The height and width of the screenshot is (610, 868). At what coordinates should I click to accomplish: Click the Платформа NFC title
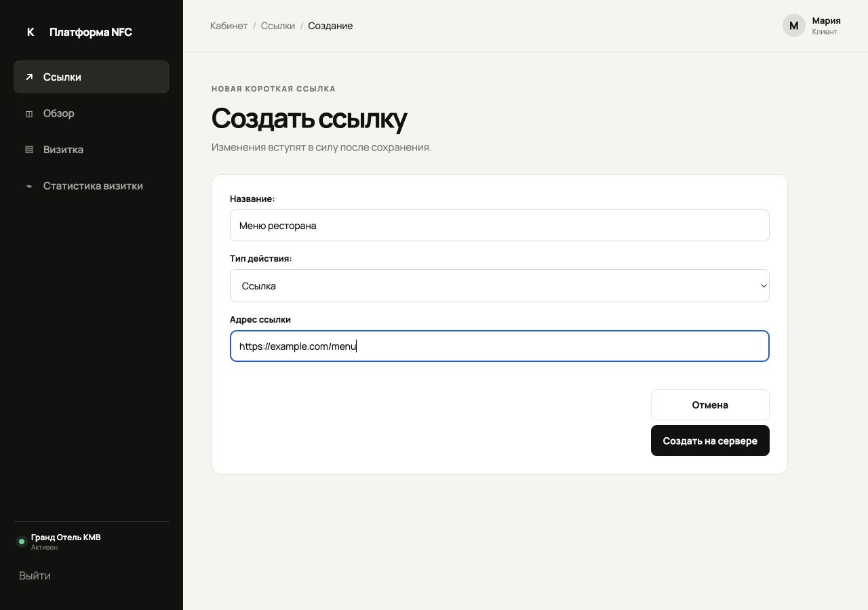pyautogui.click(x=91, y=32)
